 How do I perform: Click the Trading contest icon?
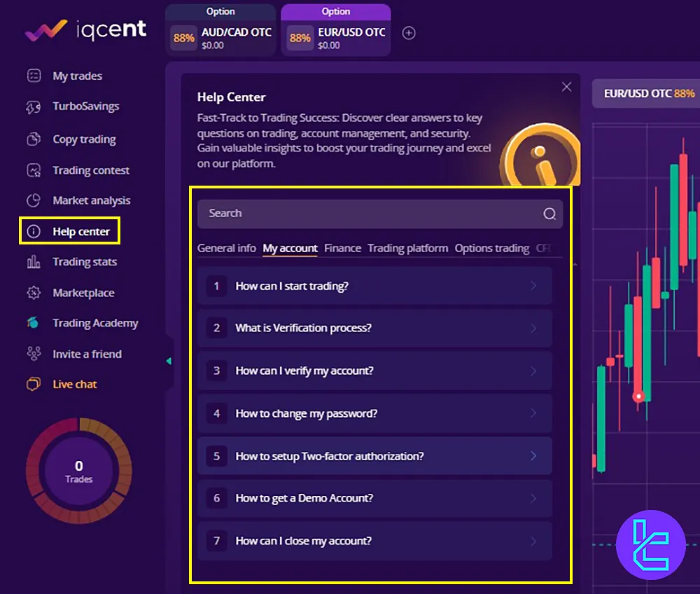[x=34, y=170]
